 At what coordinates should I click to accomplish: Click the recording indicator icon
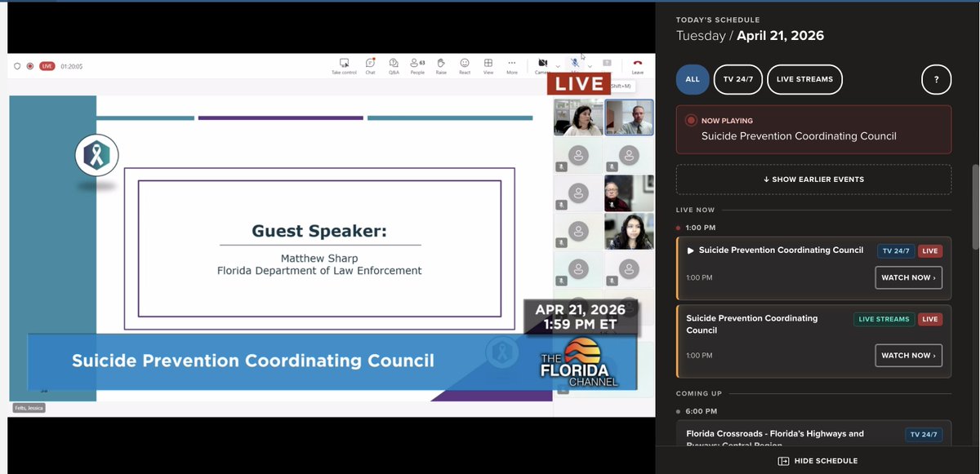click(30, 66)
